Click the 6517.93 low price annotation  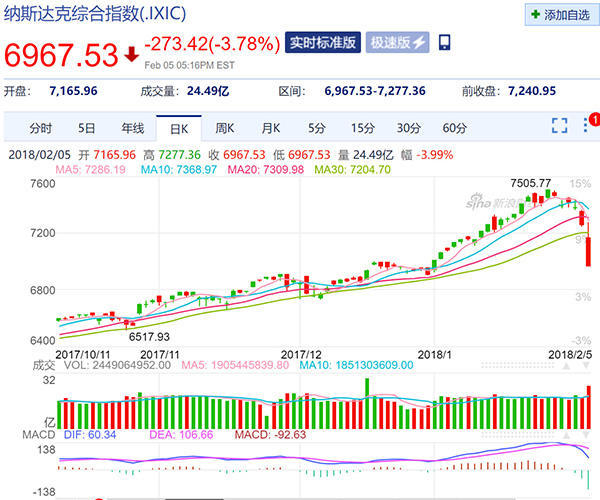pyautogui.click(x=149, y=337)
